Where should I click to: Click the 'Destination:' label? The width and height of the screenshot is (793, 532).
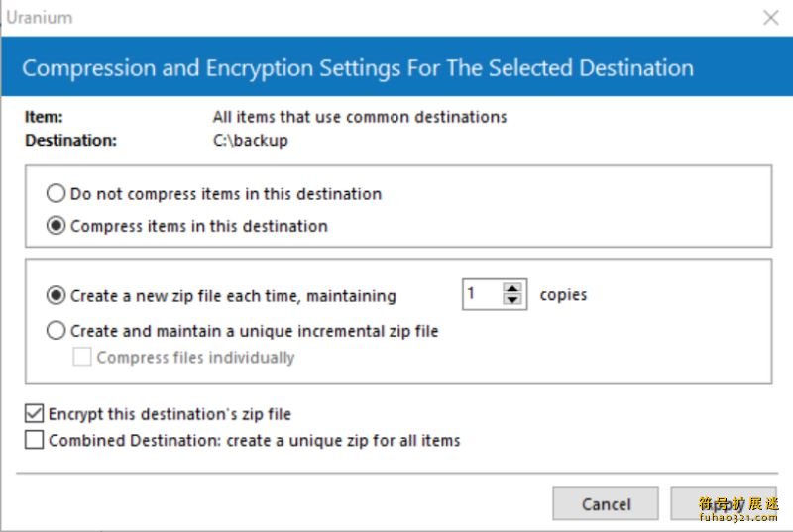pos(70,140)
